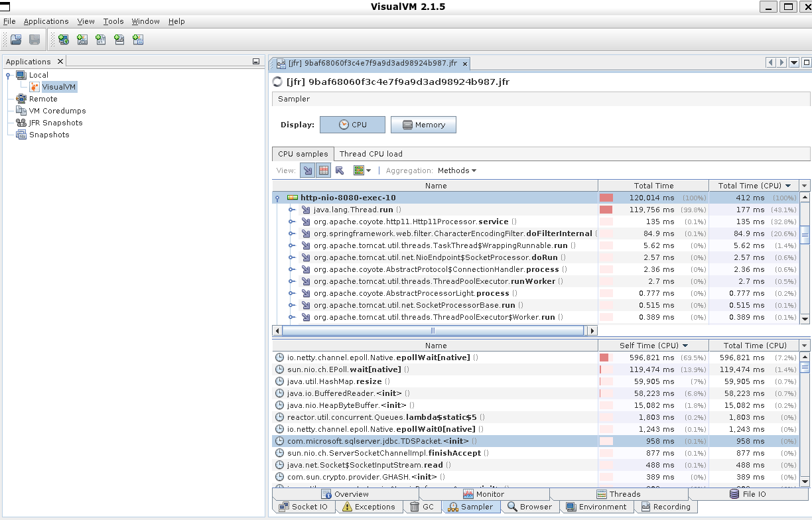Expand the TaskThread$WrappingRunnable.run node
Viewport: 812px width, 520px height.
291,245
